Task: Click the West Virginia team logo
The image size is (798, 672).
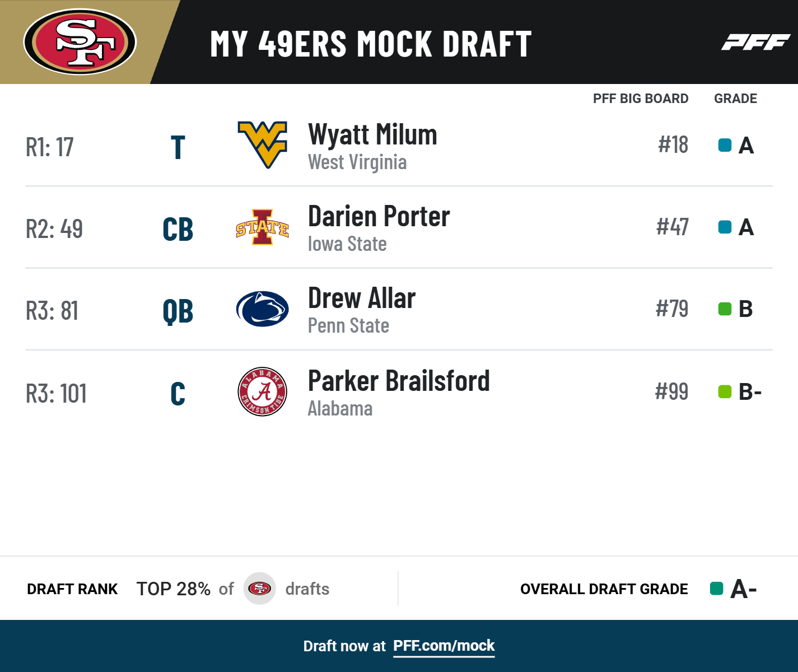Action: point(262,145)
